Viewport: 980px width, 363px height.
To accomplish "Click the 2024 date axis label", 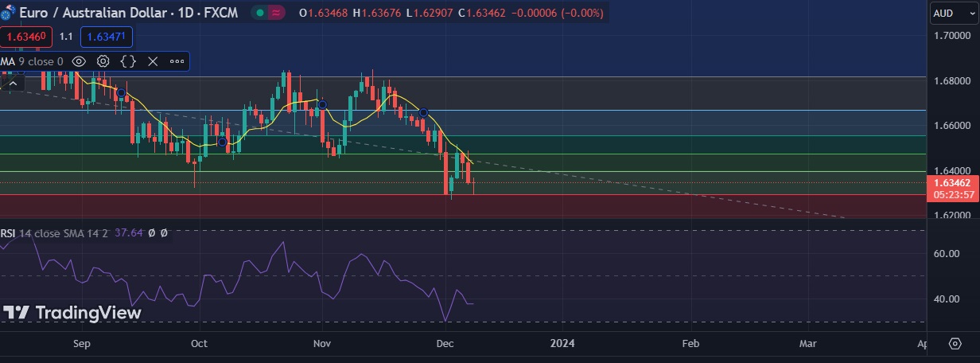I will [563, 344].
